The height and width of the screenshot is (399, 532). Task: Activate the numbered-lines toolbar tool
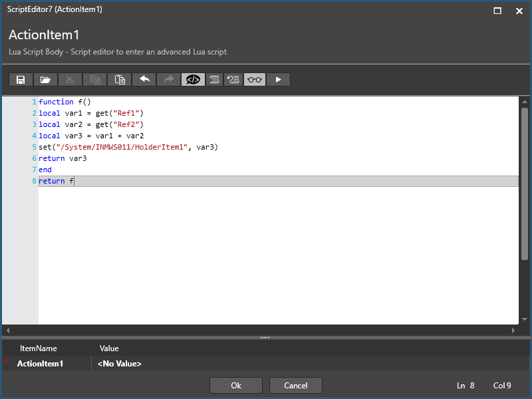[233, 79]
